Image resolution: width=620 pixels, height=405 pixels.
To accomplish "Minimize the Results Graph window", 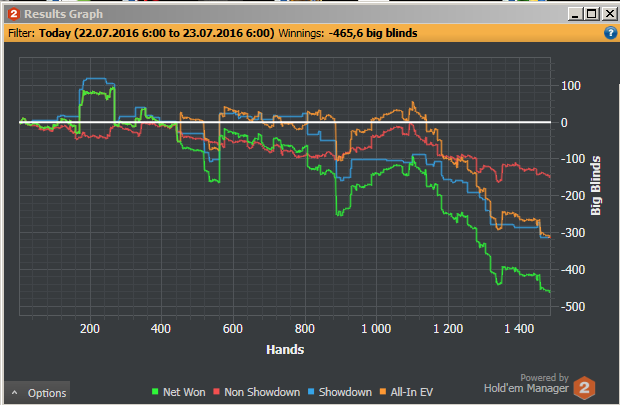I will click(x=575, y=14).
